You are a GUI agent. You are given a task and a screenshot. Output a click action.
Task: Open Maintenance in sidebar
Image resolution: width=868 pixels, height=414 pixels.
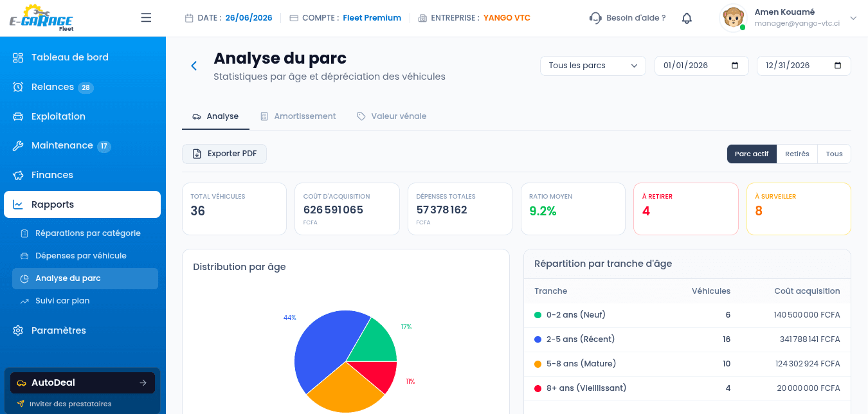[x=82, y=145]
